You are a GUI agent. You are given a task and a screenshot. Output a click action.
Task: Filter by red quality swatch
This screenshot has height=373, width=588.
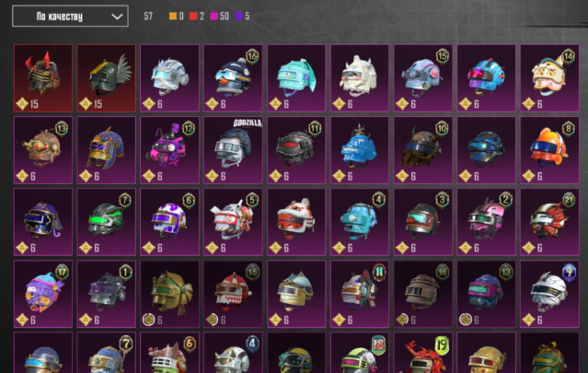(x=193, y=16)
